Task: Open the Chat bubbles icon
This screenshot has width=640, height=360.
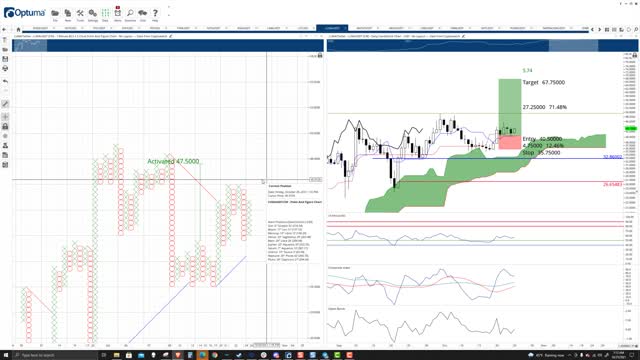Action: (142, 14)
